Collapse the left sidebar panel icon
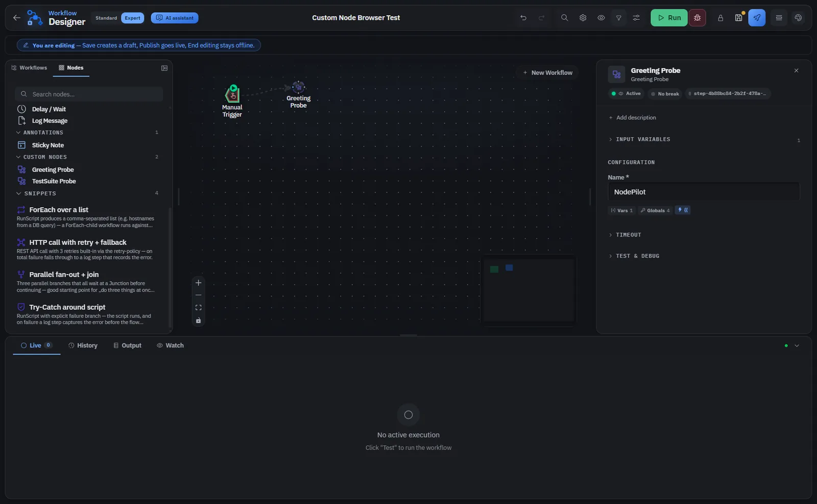Screen dimensions: 817x504 click(x=164, y=68)
